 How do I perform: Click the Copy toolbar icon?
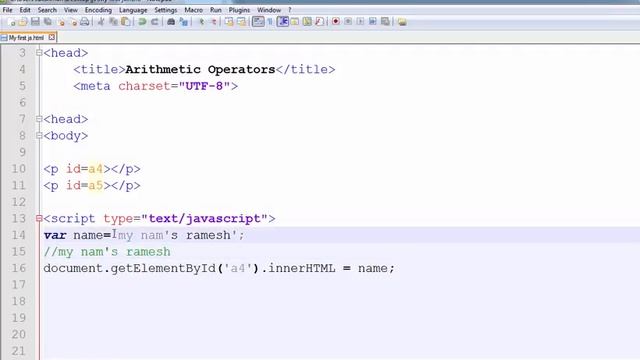pyautogui.click(x=113, y=22)
